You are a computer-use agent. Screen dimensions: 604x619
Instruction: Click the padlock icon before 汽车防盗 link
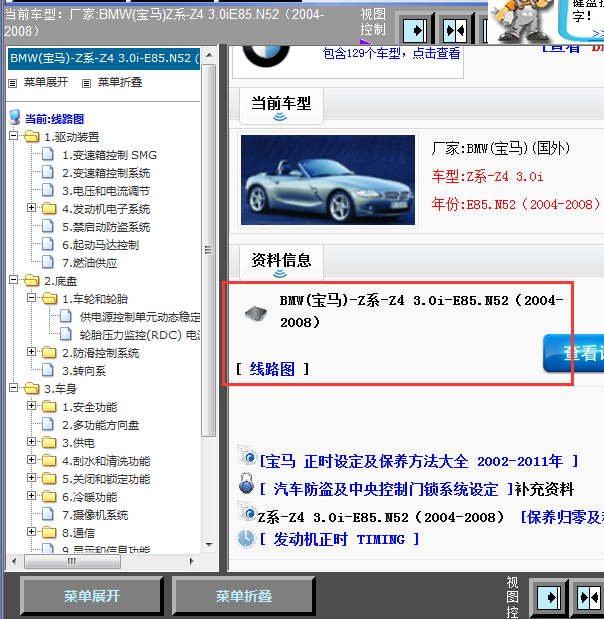click(246, 483)
